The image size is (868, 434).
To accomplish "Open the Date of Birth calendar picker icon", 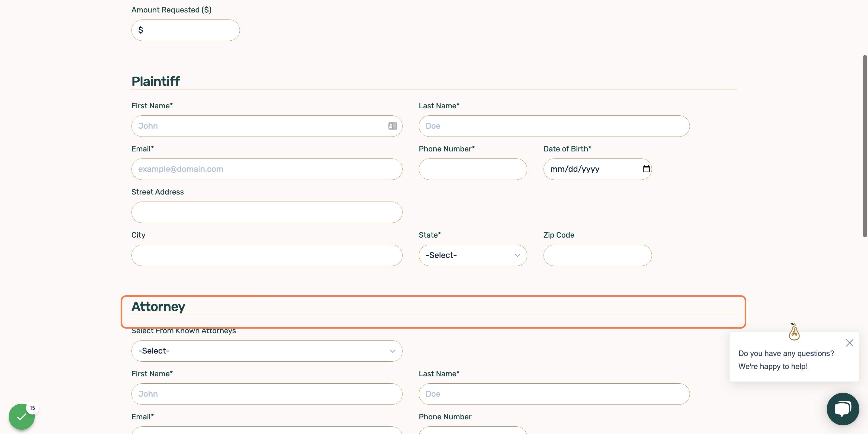I will 646,169.
